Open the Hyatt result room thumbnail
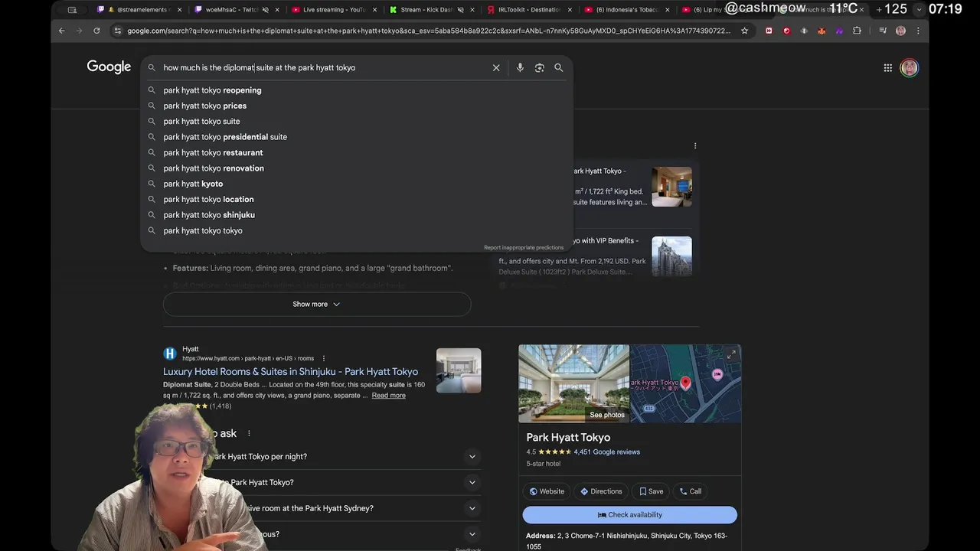The width and height of the screenshot is (980, 551). pyautogui.click(x=459, y=370)
